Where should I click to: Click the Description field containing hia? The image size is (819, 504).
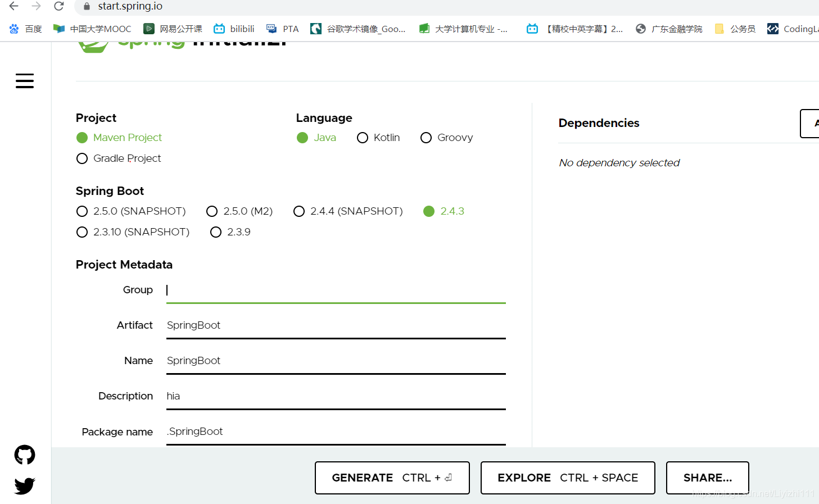click(336, 396)
